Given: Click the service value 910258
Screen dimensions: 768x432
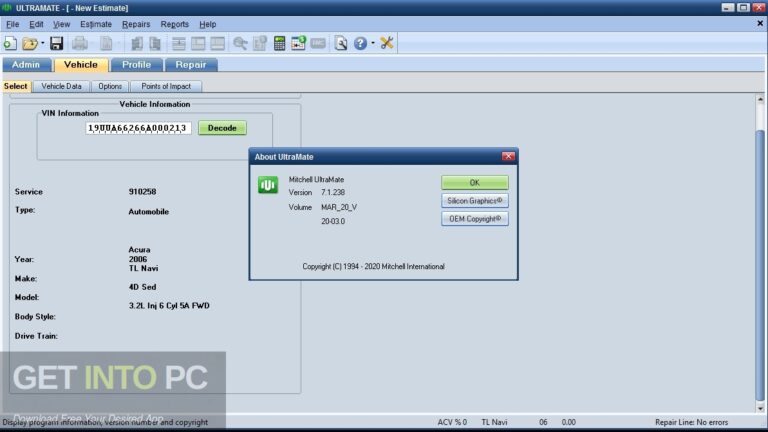Looking at the screenshot, I should click(x=143, y=192).
